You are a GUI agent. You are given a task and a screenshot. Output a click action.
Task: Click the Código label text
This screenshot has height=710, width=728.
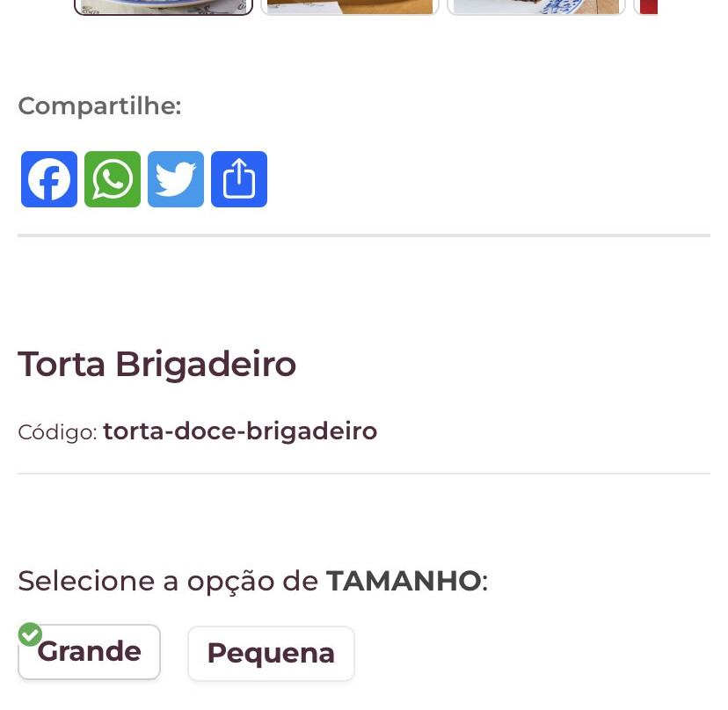tap(57, 432)
